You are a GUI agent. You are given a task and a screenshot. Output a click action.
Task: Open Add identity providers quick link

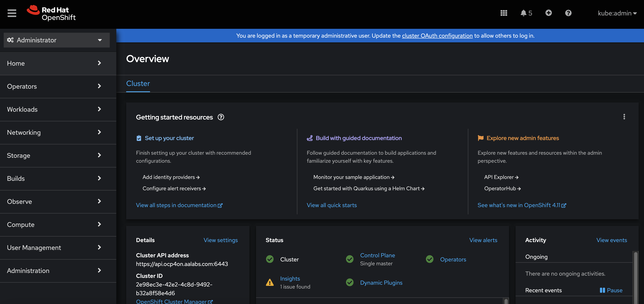point(171,177)
